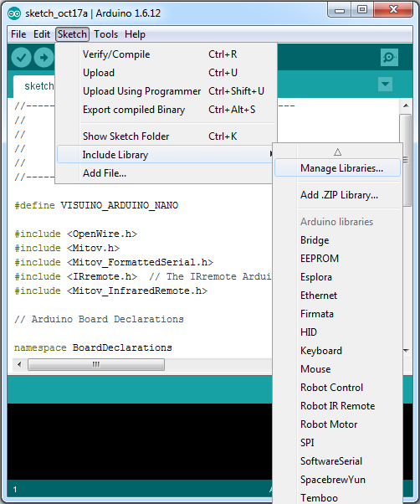The height and width of the screenshot is (504, 420).
Task: Select Upload menu entry
Action: [x=166, y=73]
